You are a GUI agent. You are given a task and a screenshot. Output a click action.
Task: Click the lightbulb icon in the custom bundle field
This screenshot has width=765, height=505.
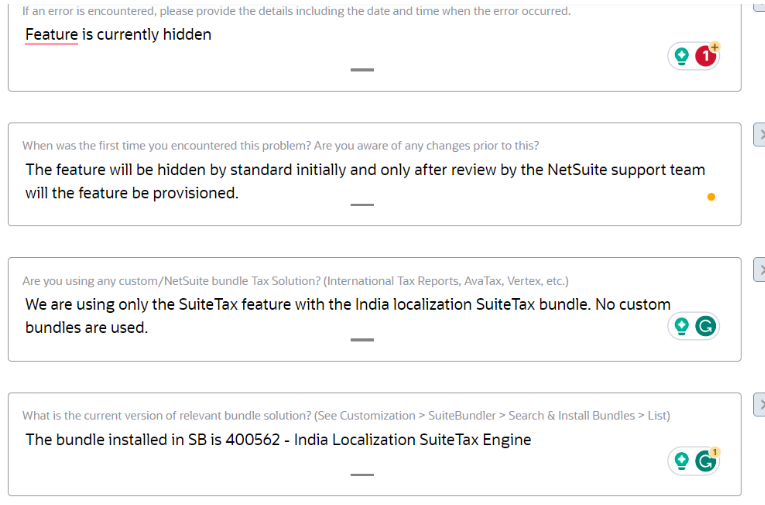682,326
